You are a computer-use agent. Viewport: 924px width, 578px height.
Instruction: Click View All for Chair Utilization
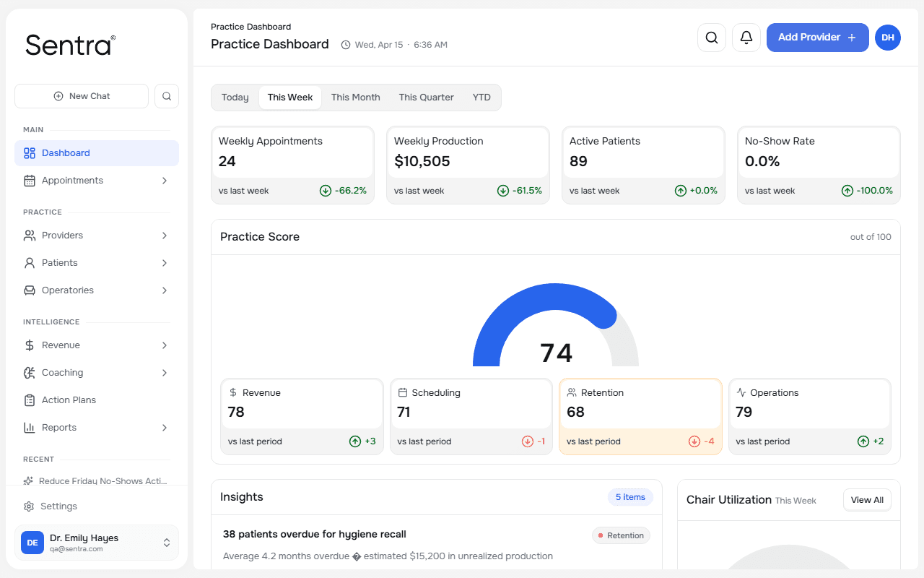pos(867,500)
